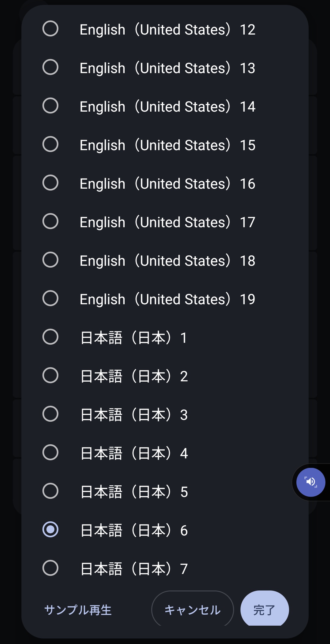
Task: Select 日本語（日本）5 radio button
Action: click(x=50, y=491)
